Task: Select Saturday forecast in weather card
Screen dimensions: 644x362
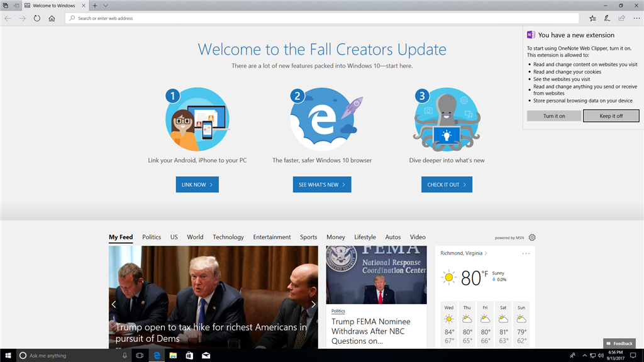Action: (503, 324)
